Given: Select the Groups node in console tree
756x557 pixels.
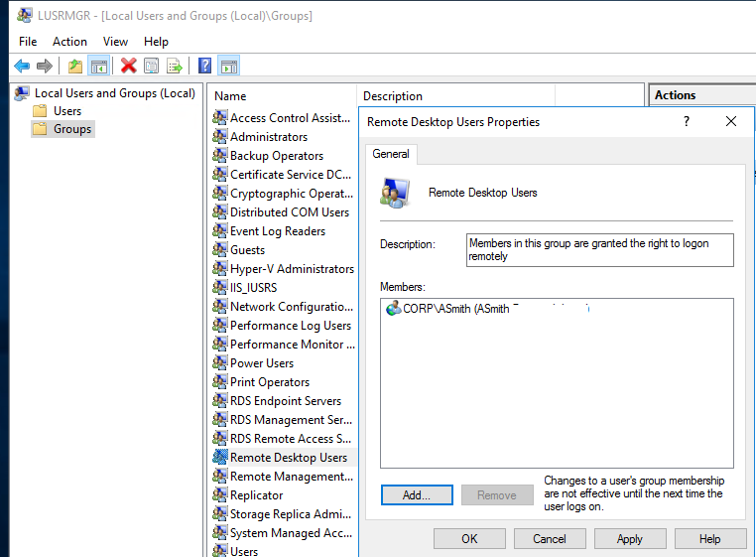Looking at the screenshot, I should 72,129.
